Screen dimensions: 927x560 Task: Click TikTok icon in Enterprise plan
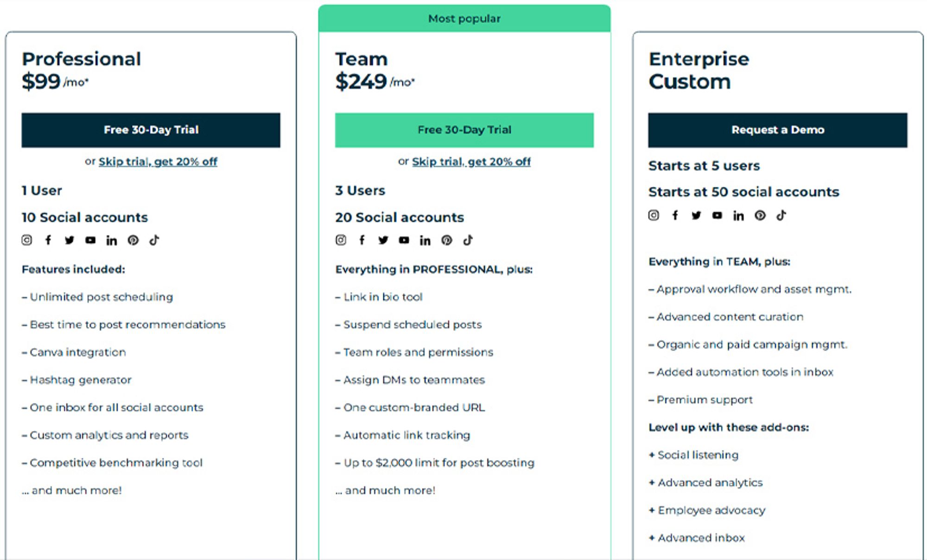(781, 215)
